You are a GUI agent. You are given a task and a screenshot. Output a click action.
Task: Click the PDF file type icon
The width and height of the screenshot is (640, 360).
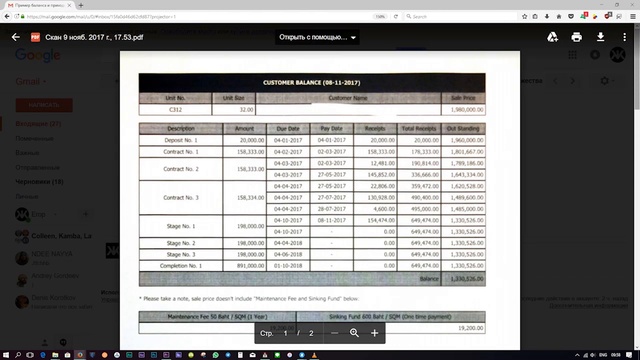coord(36,37)
